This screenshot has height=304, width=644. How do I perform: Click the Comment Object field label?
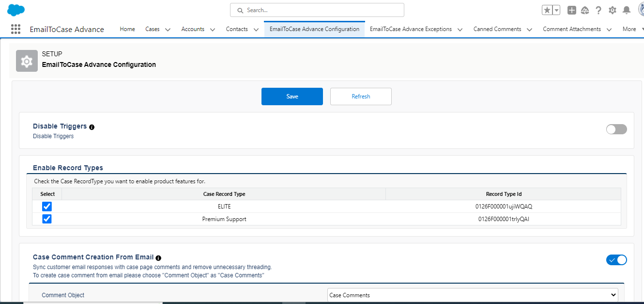[63, 295]
